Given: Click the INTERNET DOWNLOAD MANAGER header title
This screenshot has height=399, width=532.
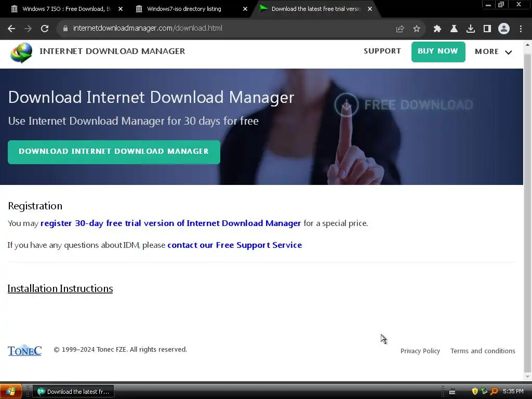Looking at the screenshot, I should 112,51.
